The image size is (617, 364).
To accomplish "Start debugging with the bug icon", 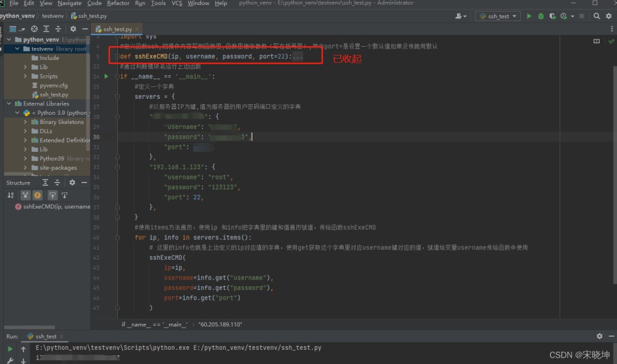I will pyautogui.click(x=540, y=16).
